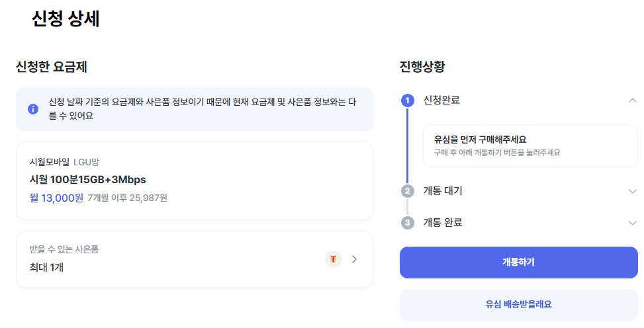This screenshot has width=644, height=328.
Task: Open the gifts arrow chevron
Action: click(355, 259)
